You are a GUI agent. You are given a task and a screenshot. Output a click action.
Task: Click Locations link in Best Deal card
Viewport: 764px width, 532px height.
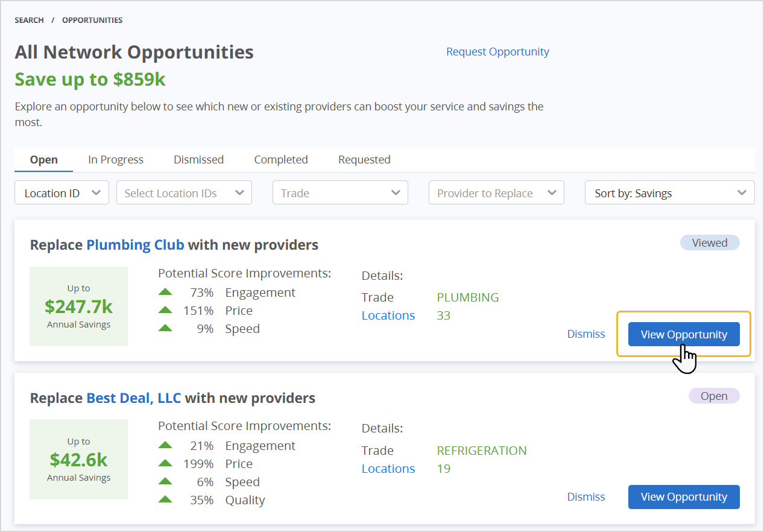[388, 469]
